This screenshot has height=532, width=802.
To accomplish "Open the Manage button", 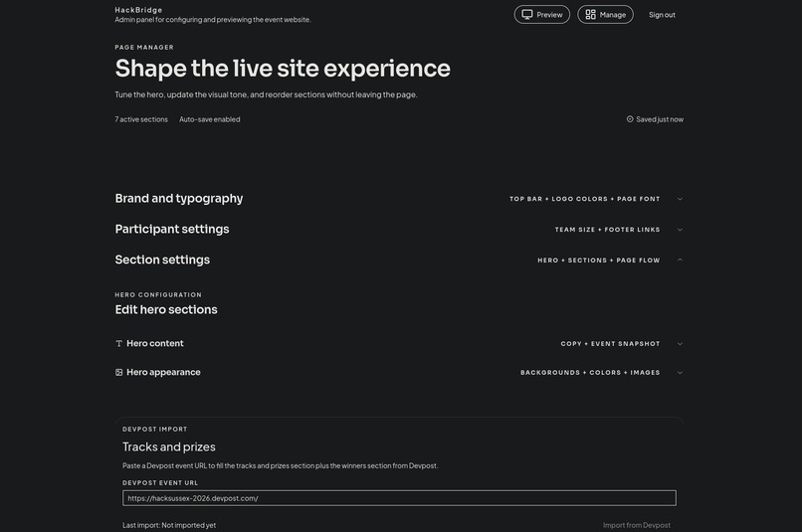I will pos(605,14).
